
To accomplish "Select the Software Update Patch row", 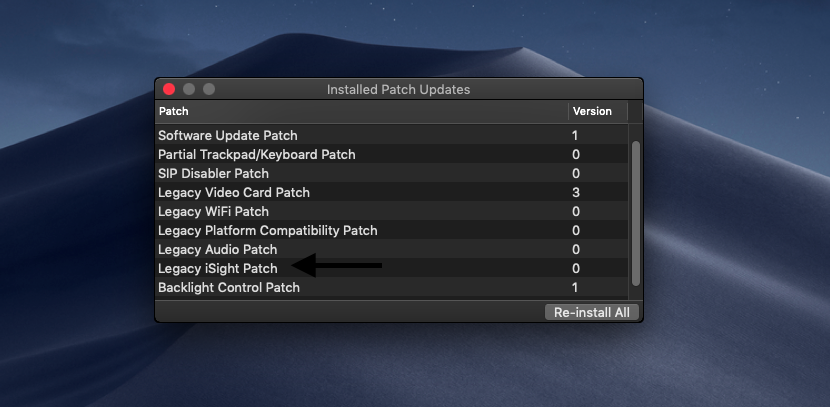I will click(x=392, y=135).
